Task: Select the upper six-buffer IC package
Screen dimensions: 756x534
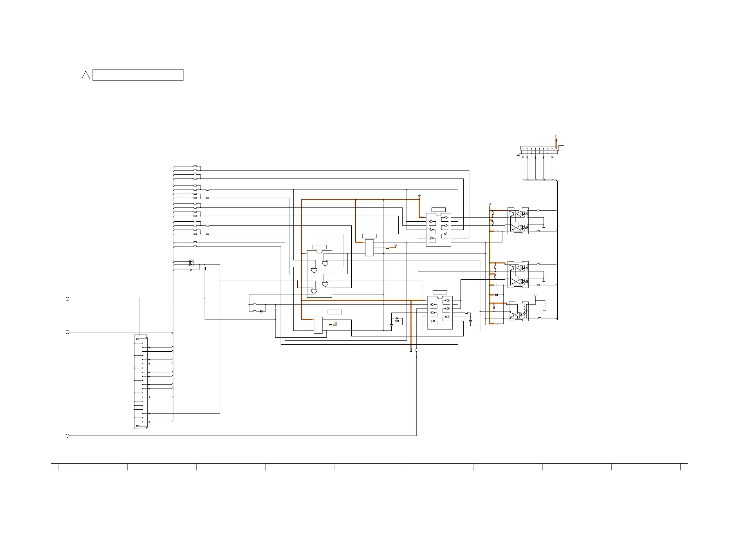Action: point(438,229)
